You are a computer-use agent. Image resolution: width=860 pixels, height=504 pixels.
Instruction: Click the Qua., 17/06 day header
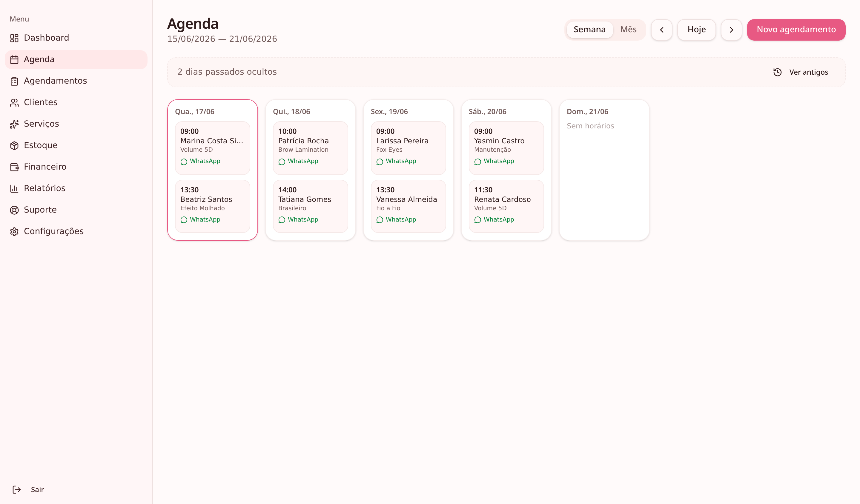pos(194,112)
